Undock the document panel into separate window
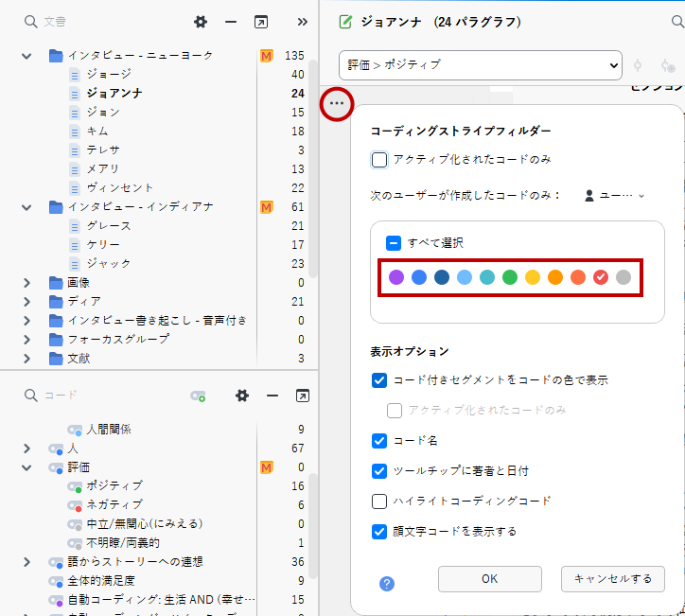Screen dimensions: 685x616 [x=261, y=22]
